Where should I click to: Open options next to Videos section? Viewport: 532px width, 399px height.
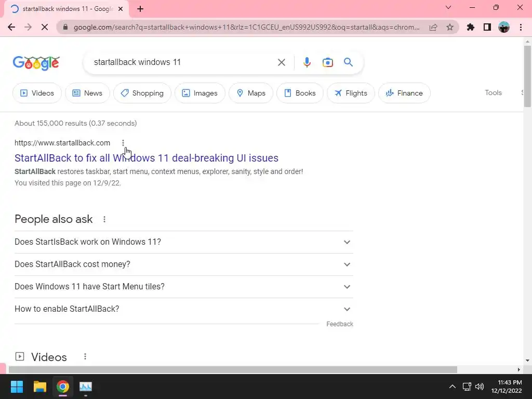point(85,356)
